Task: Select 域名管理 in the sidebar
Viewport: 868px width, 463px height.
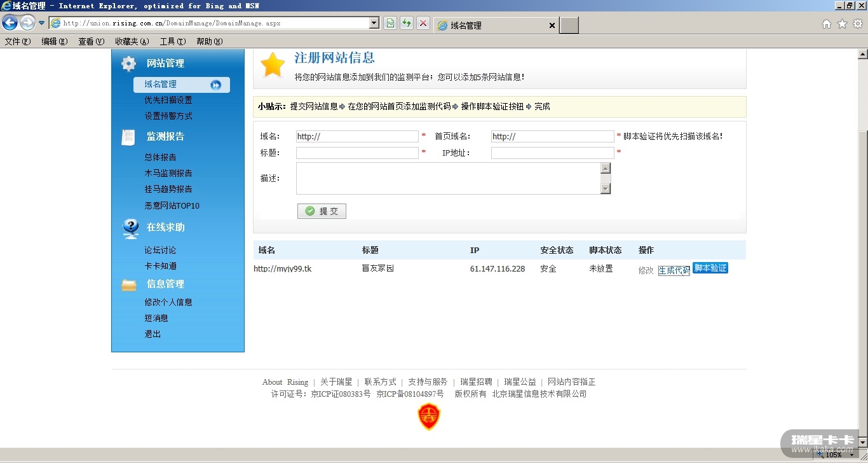Action: (160, 84)
